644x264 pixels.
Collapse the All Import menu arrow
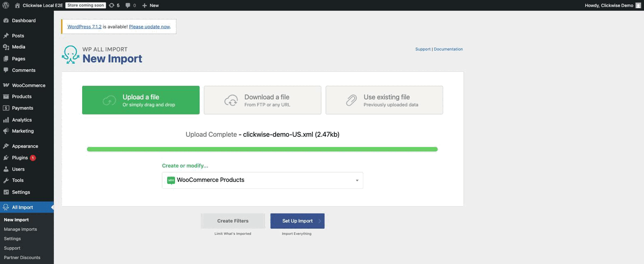[x=52, y=207]
